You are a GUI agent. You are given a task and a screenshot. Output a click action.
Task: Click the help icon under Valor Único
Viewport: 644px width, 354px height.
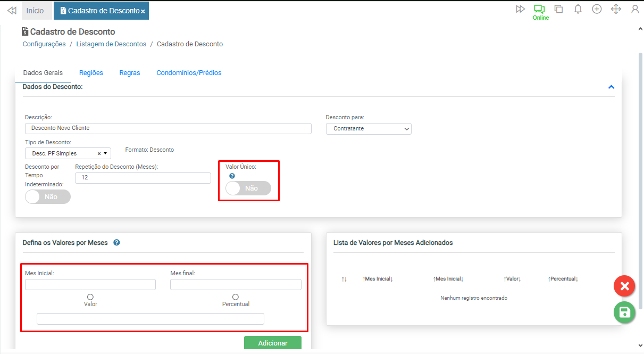232,176
